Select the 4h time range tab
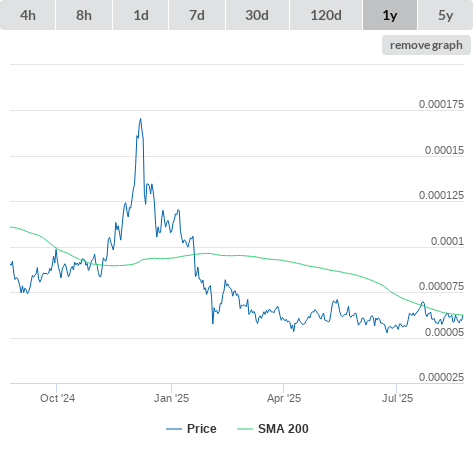The image size is (474, 455). (28, 15)
